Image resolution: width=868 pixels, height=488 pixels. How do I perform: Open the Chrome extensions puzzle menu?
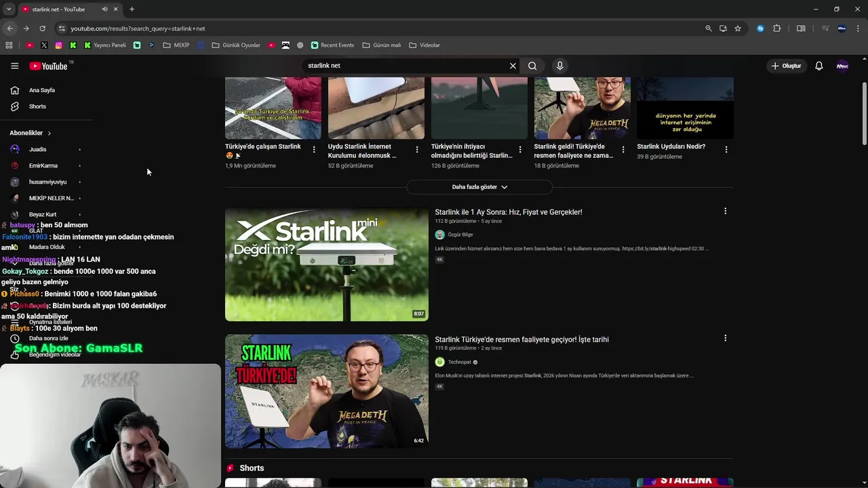[777, 28]
